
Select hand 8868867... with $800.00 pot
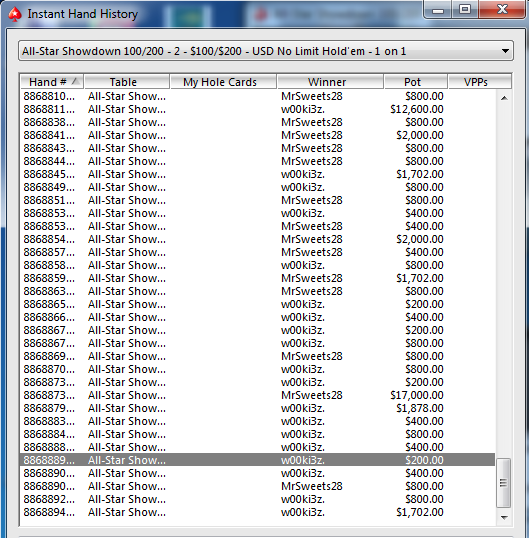point(257,343)
